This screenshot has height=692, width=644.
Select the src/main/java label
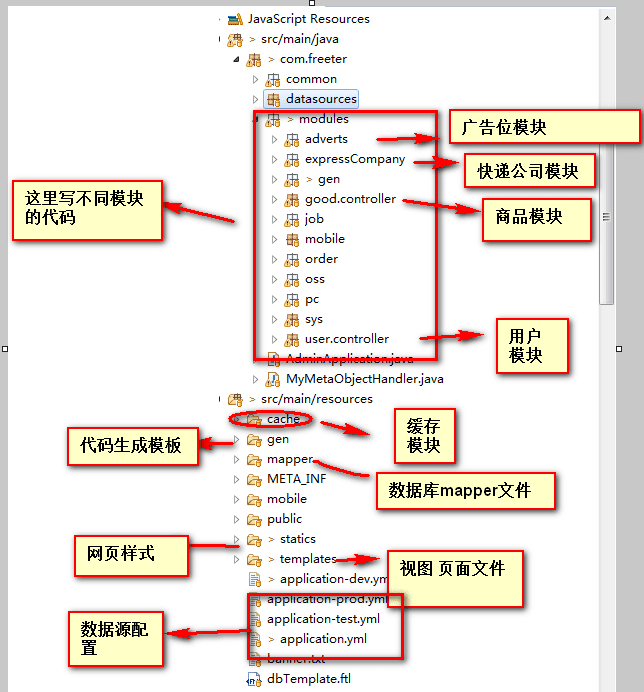(300, 39)
